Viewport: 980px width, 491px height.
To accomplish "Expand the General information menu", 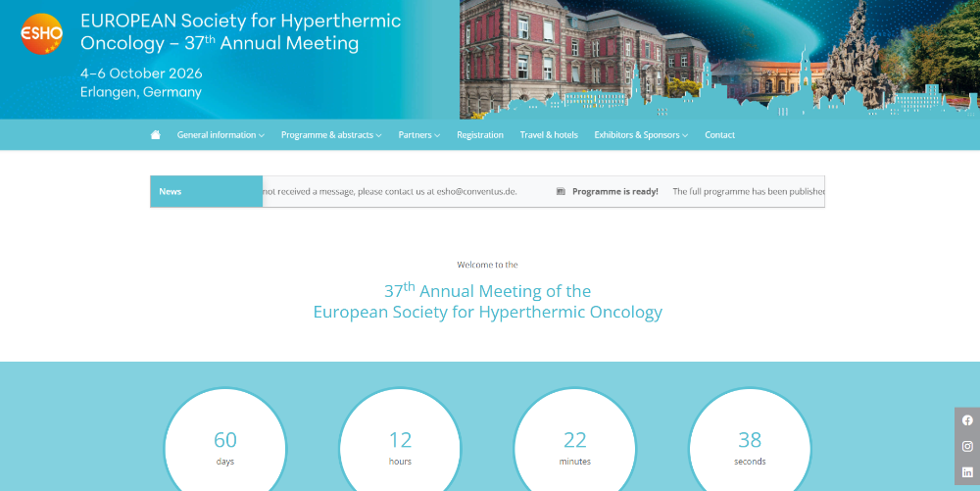I will (220, 135).
